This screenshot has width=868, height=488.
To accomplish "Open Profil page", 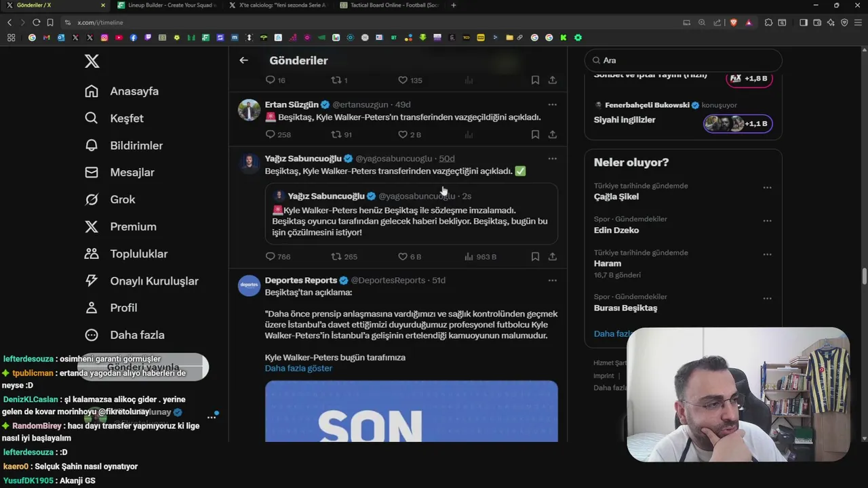I will pos(111,308).
